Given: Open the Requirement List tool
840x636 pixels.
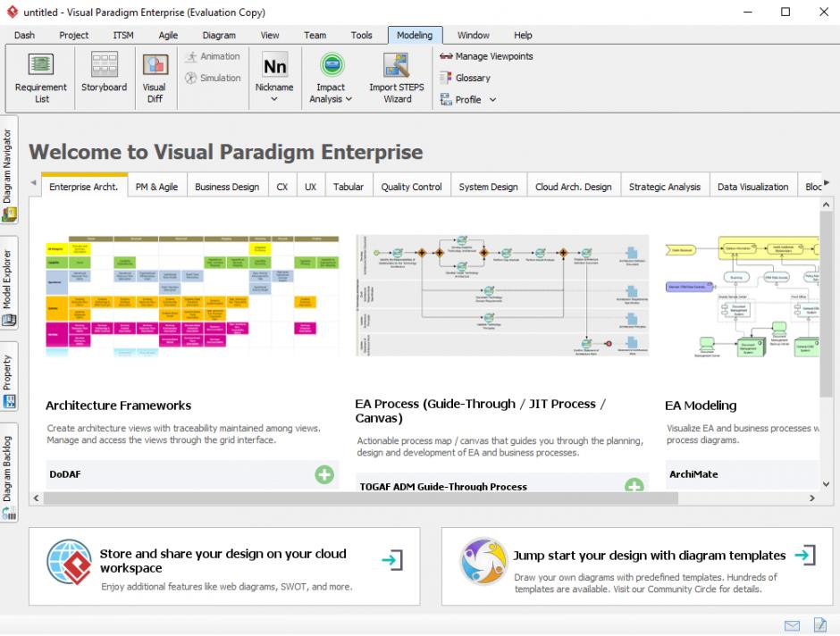Looking at the screenshot, I should [x=41, y=77].
